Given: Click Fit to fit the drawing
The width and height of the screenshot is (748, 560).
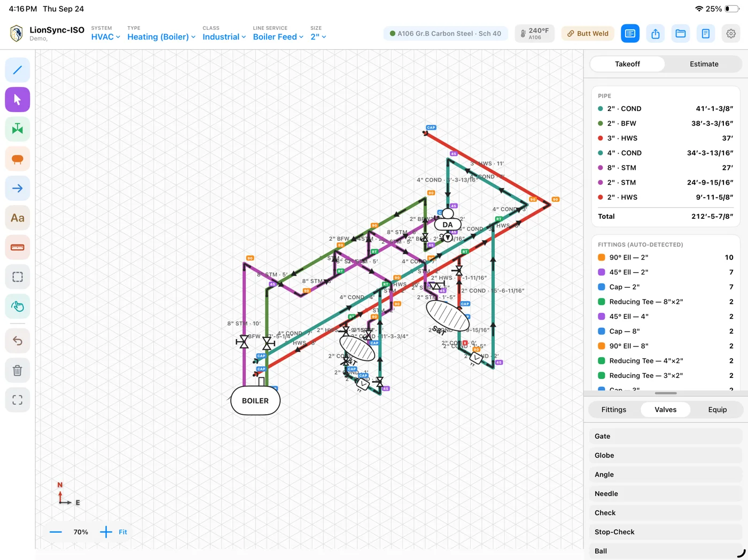Looking at the screenshot, I should [x=123, y=532].
